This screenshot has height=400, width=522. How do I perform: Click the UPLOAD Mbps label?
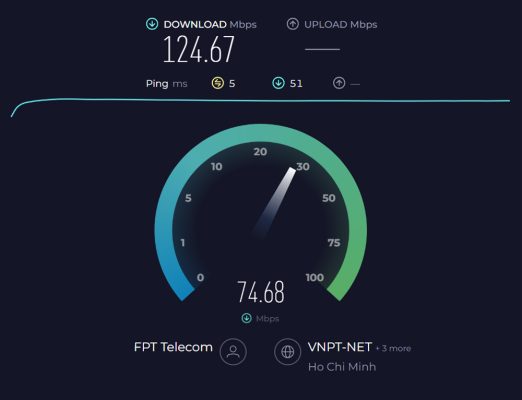pos(341,25)
